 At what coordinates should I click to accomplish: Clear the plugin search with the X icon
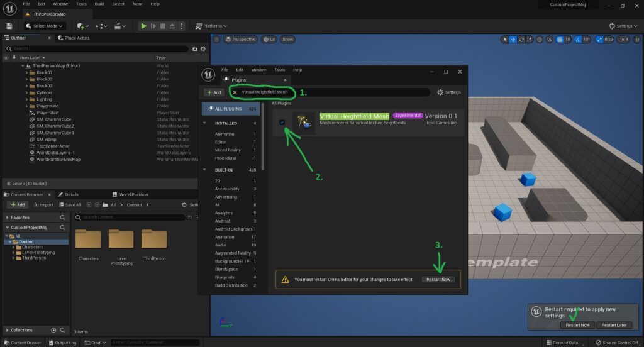tap(235, 92)
